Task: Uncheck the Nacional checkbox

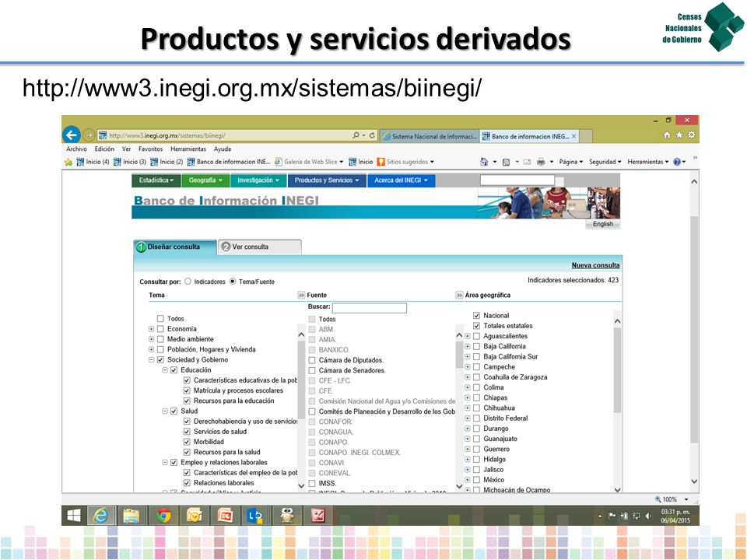Action: (x=476, y=315)
